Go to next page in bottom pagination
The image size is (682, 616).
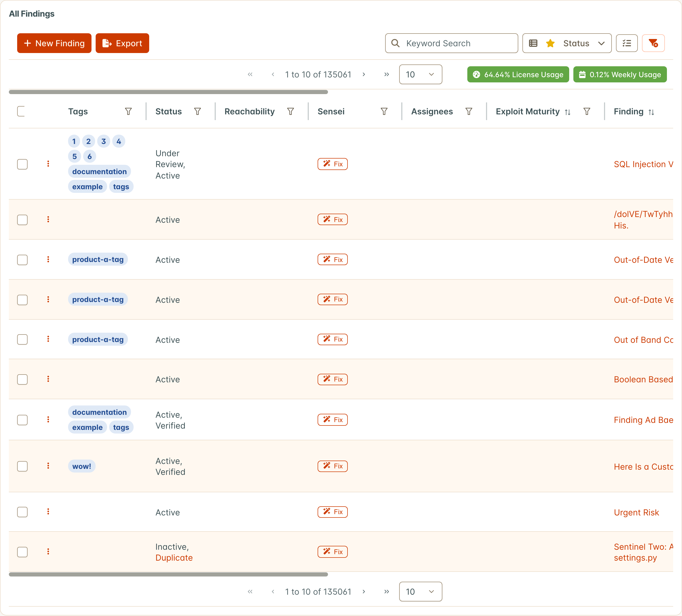[364, 591]
